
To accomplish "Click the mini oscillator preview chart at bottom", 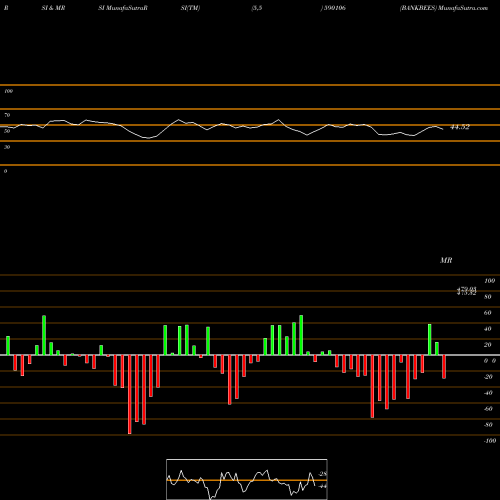I will (x=247, y=479).
